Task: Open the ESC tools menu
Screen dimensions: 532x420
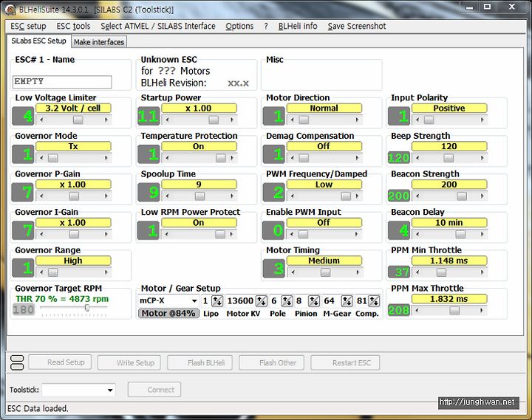Action: click(x=73, y=26)
